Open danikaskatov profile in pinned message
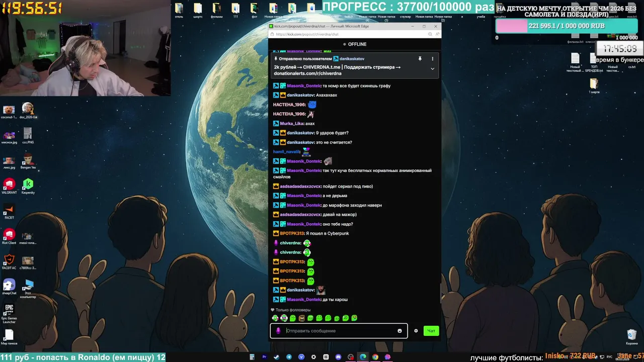The height and width of the screenshot is (362, 644). coord(352,59)
